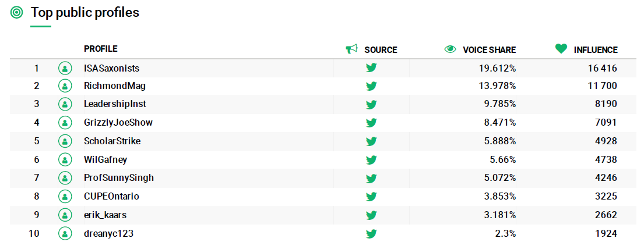The height and width of the screenshot is (242, 644).
Task: Select the 8190 influence value
Action: [606, 104]
